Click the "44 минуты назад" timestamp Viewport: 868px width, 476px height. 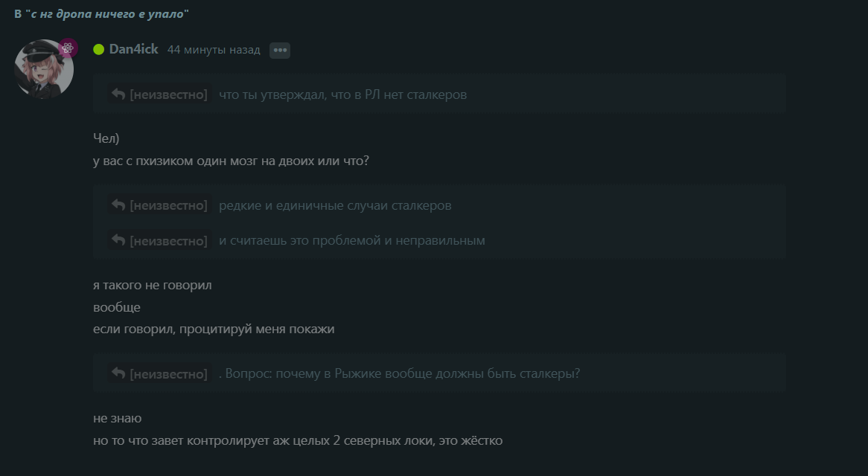coord(214,50)
